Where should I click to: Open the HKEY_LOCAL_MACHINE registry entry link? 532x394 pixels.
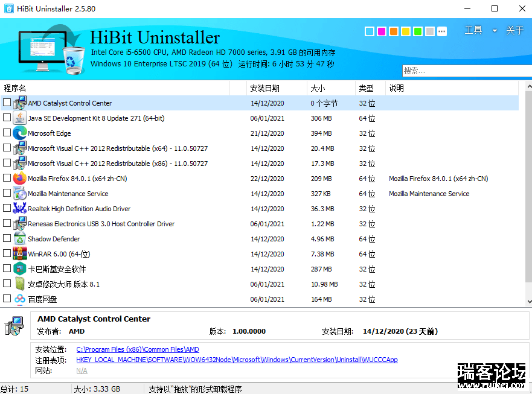(237, 360)
